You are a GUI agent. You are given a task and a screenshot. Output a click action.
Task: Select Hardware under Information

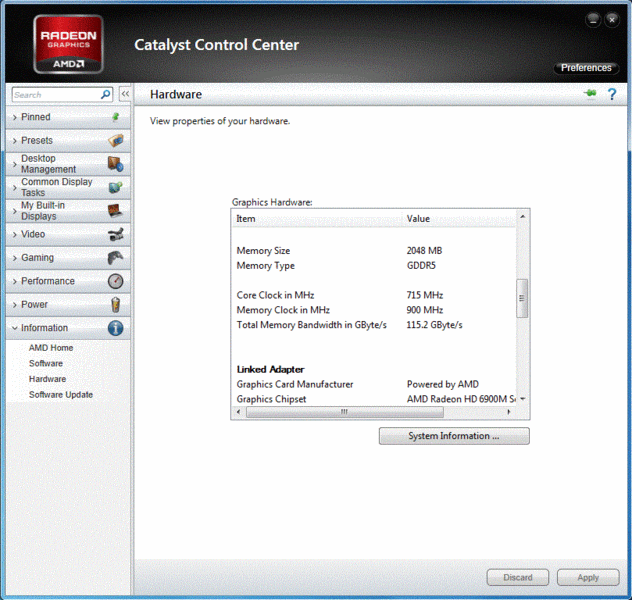point(48,379)
